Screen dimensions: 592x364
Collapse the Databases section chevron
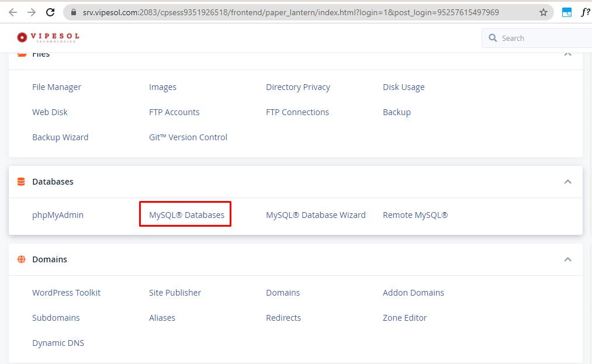567,182
